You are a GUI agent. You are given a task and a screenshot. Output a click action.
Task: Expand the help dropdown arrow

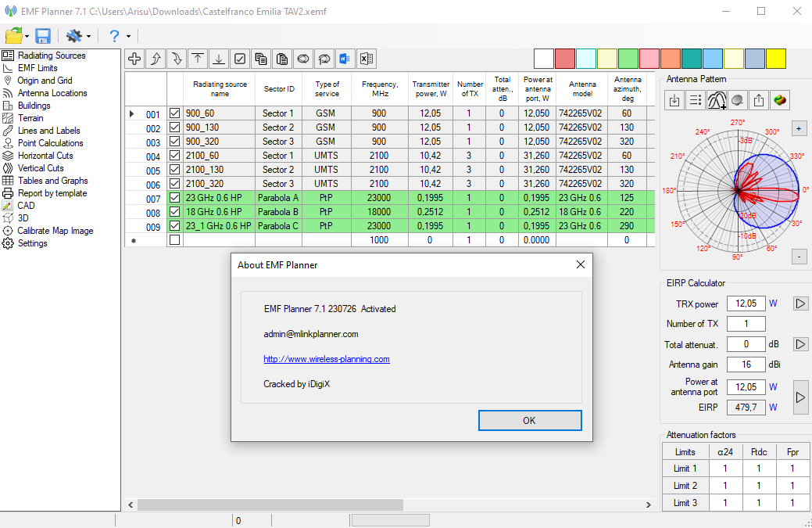point(128,36)
